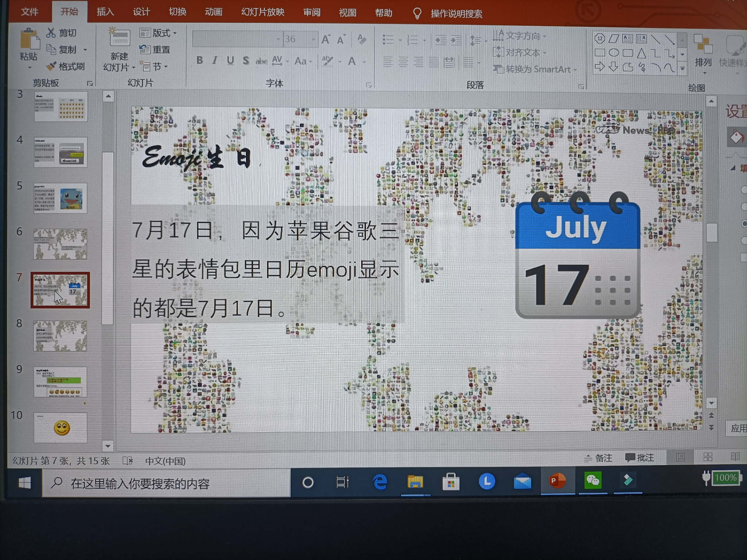747x560 pixels.
Task: Select slide 10 thumbnail with smiley face
Action: [61, 427]
